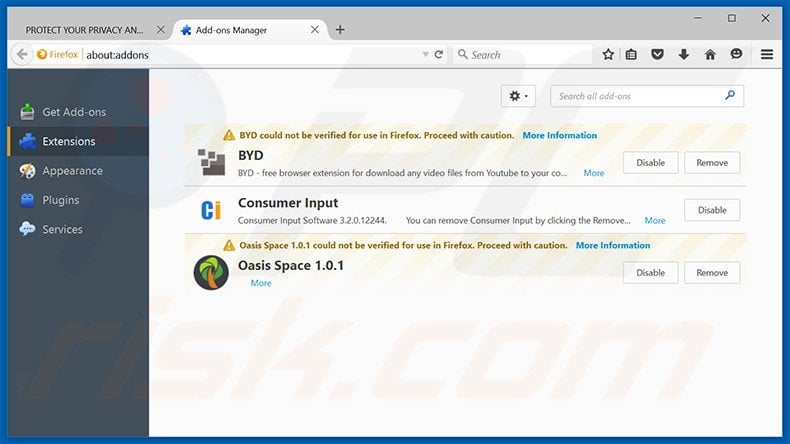Viewport: 790px width, 444px height.
Task: Click the BYD extension icon
Action: (x=211, y=162)
